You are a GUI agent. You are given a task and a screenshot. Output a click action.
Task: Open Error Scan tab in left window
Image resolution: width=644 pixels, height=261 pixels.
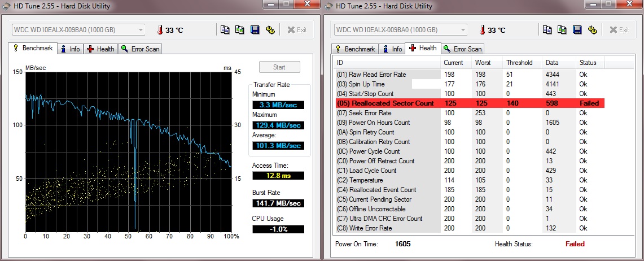[140, 49]
